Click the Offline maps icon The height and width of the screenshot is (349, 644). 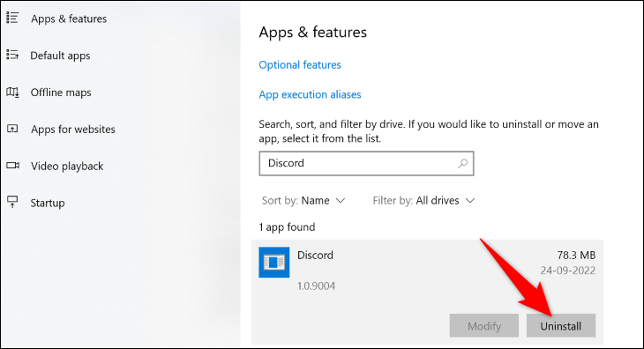click(12, 92)
